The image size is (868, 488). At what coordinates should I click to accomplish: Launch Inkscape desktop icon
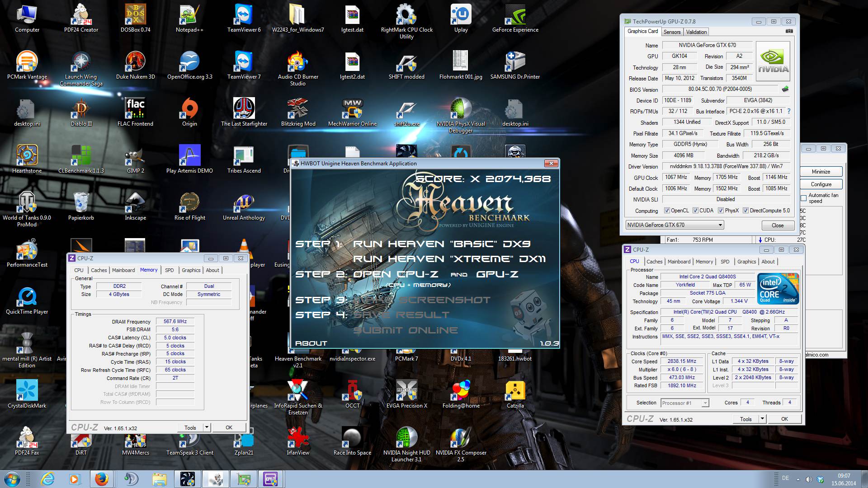[x=135, y=206]
